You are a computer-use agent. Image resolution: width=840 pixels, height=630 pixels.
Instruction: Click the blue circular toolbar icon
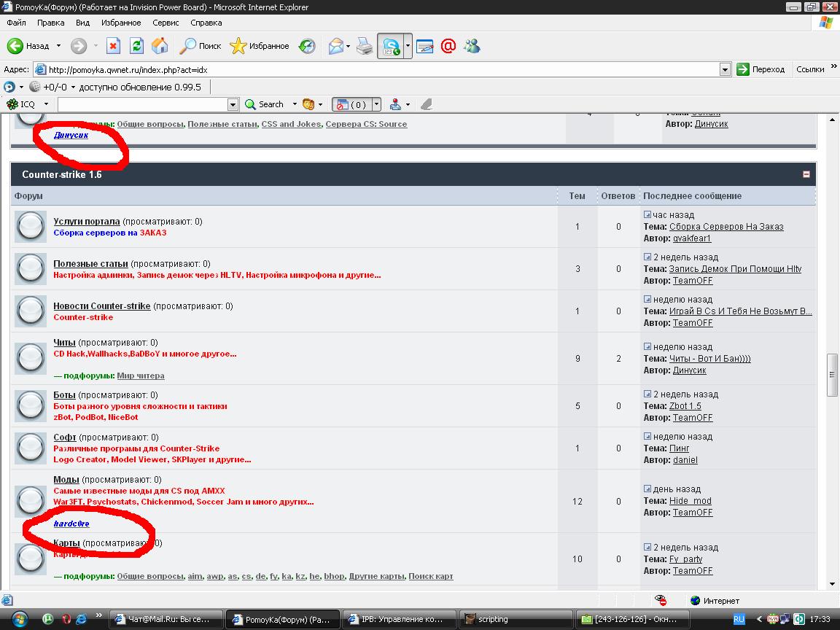9,87
